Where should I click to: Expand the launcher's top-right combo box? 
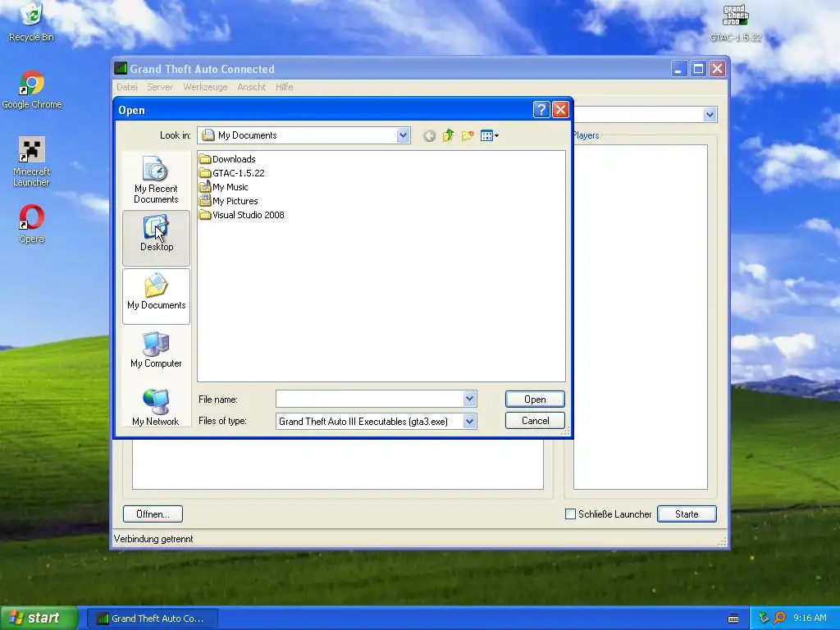[x=710, y=114]
